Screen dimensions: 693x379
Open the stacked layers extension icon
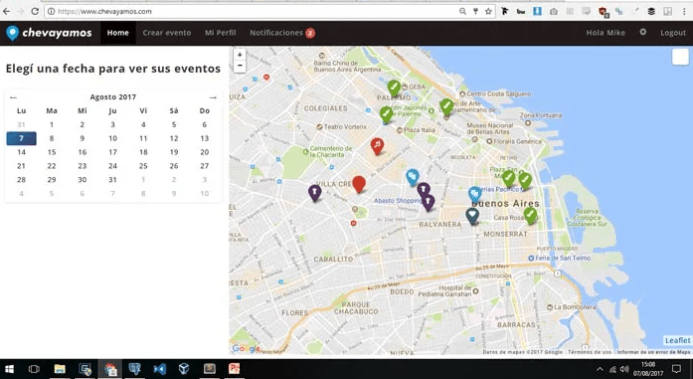[x=651, y=11]
